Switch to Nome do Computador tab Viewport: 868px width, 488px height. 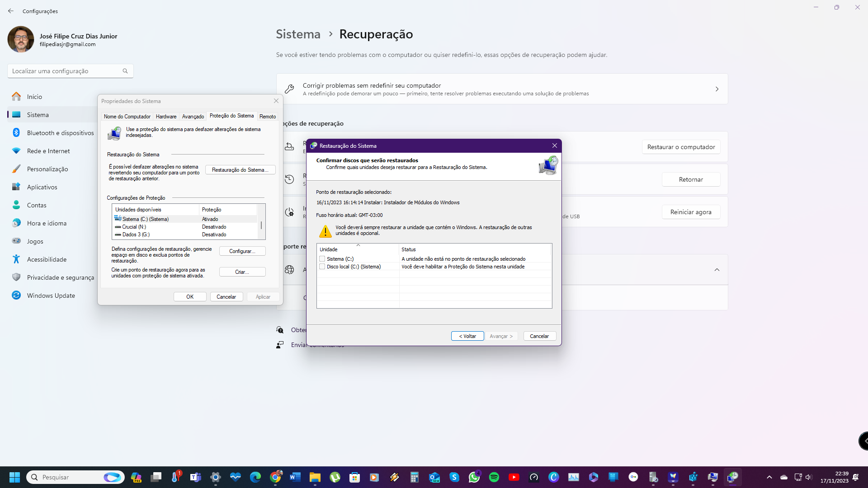[x=127, y=117]
